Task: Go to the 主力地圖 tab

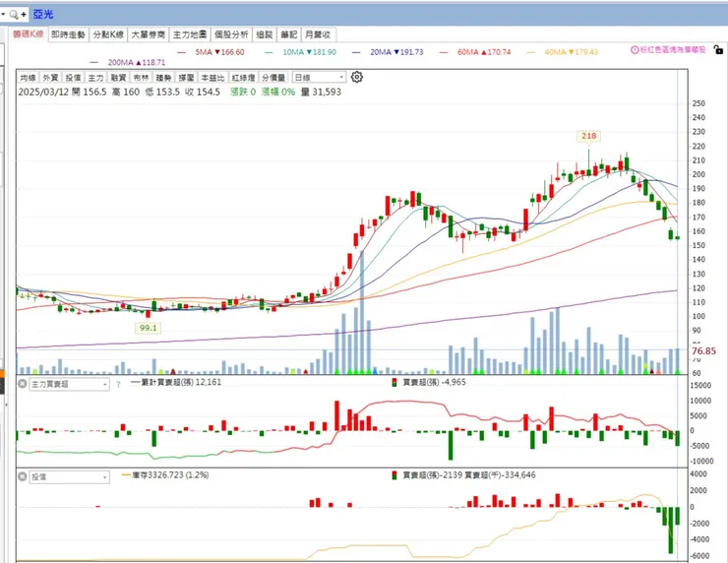Action: click(x=190, y=34)
